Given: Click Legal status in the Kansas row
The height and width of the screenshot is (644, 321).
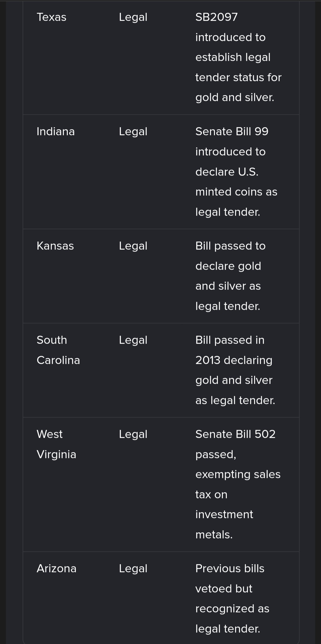Looking at the screenshot, I should tap(133, 246).
